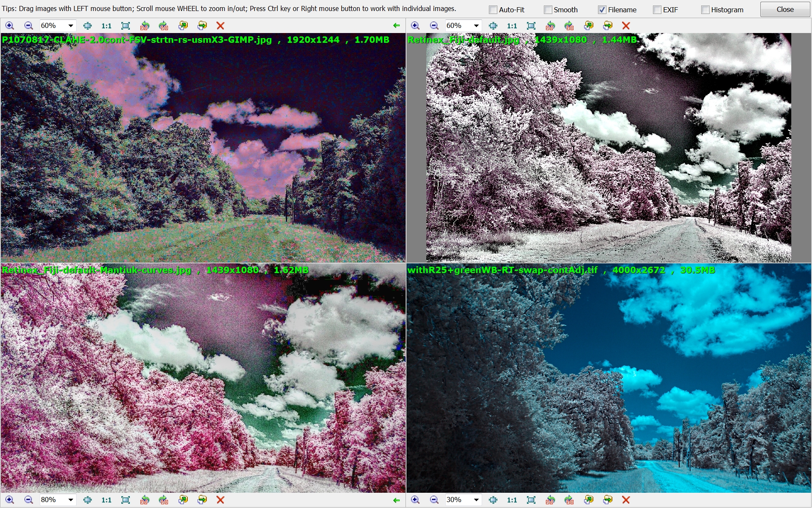Uncheck the Filename checkbox

[x=602, y=10]
